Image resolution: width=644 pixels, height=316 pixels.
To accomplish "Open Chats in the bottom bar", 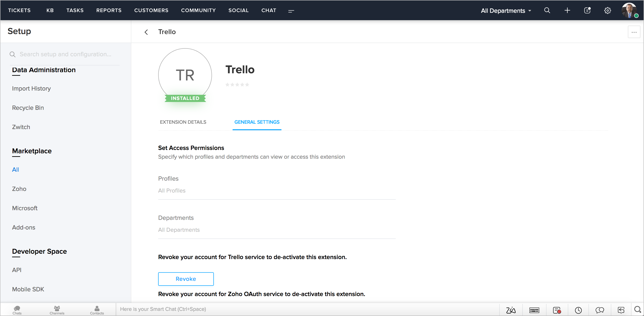I will click(x=17, y=310).
